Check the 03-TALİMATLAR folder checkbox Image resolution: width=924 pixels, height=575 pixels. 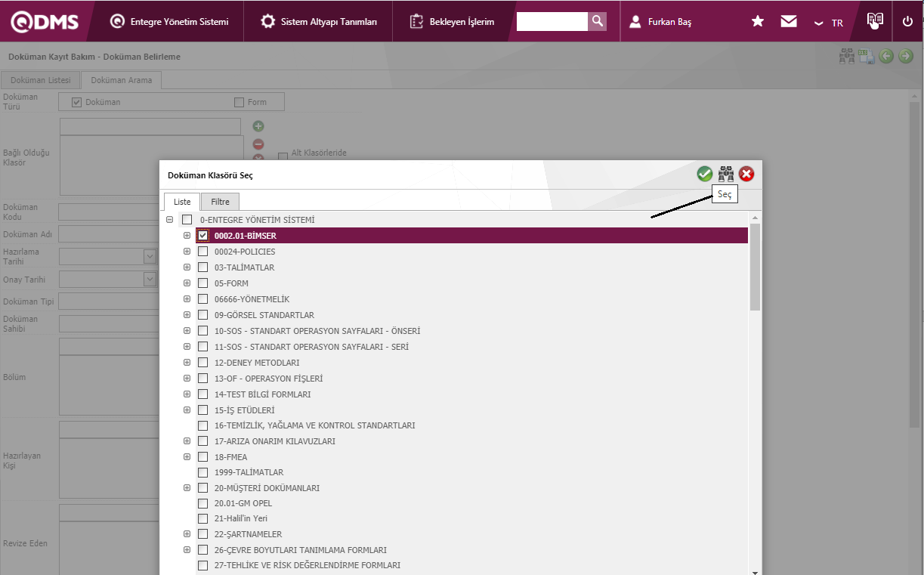[x=202, y=267]
